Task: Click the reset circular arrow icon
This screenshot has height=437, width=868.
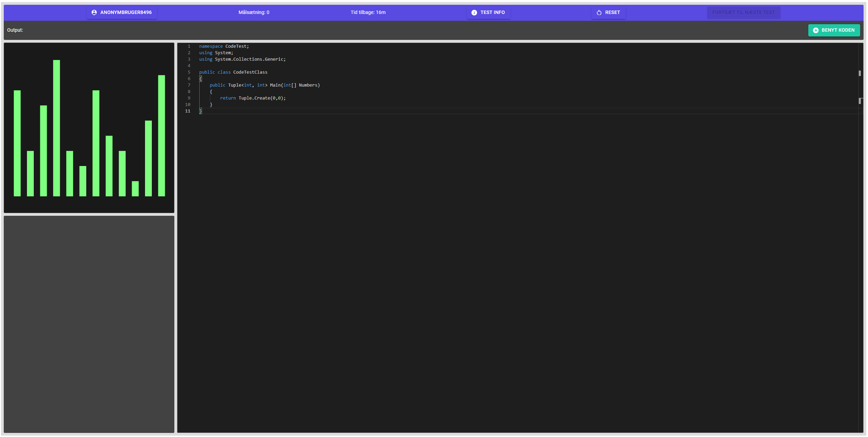Action: pyautogui.click(x=599, y=13)
